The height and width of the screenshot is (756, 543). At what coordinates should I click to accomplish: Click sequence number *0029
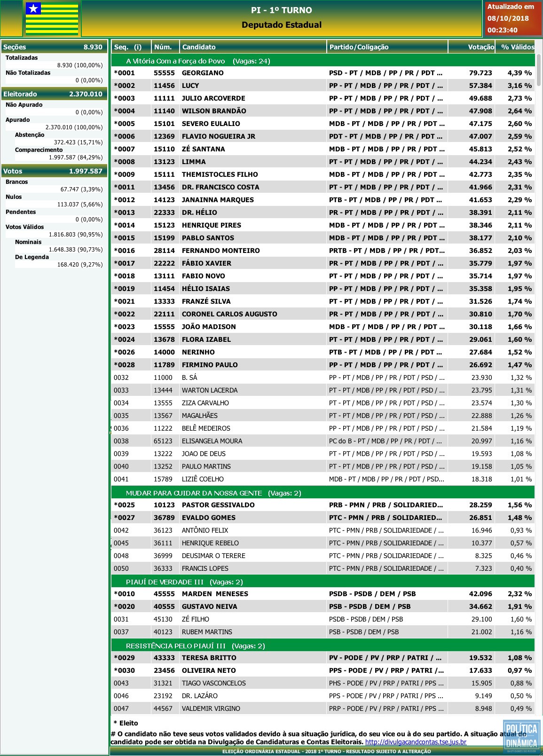coord(124,658)
